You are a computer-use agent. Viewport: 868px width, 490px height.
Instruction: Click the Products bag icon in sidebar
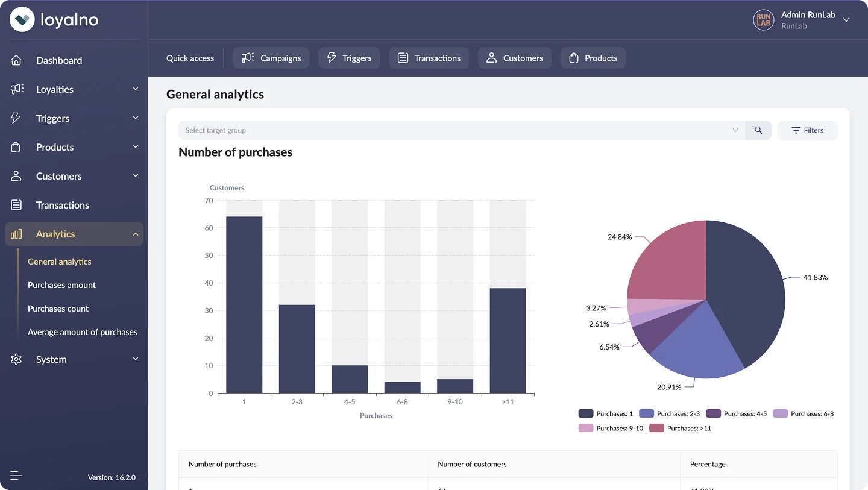click(x=16, y=147)
